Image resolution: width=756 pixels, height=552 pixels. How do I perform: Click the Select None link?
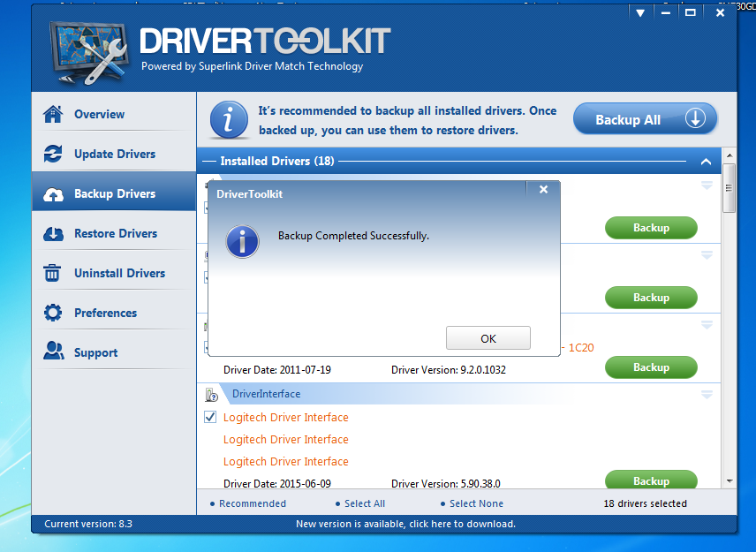[476, 503]
